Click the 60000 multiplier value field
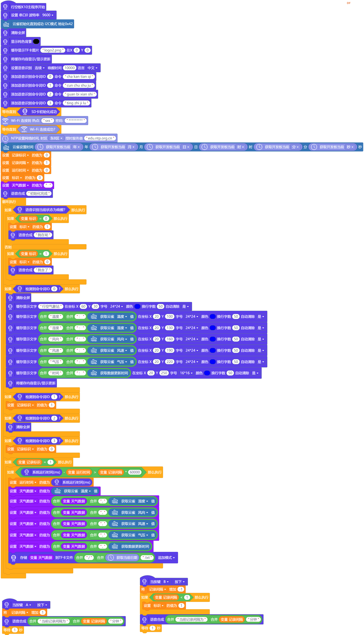Viewport: 364px width, 635px height. (135, 472)
